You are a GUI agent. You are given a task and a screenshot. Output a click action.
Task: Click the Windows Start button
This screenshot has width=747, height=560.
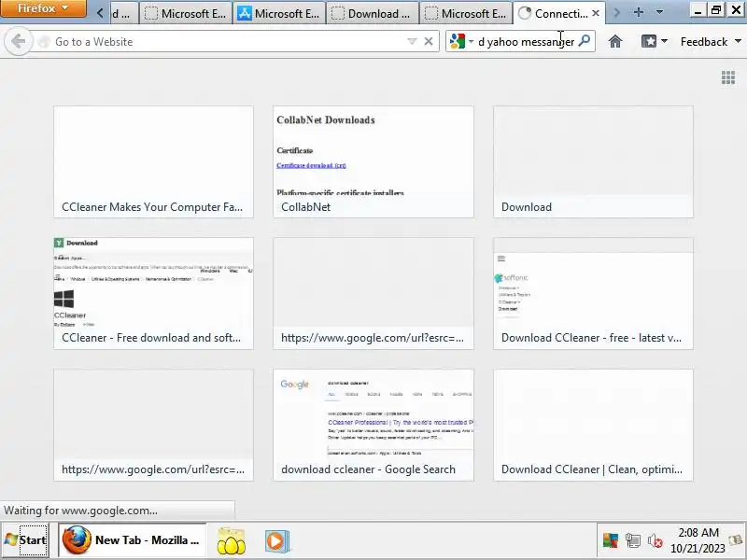click(25, 540)
